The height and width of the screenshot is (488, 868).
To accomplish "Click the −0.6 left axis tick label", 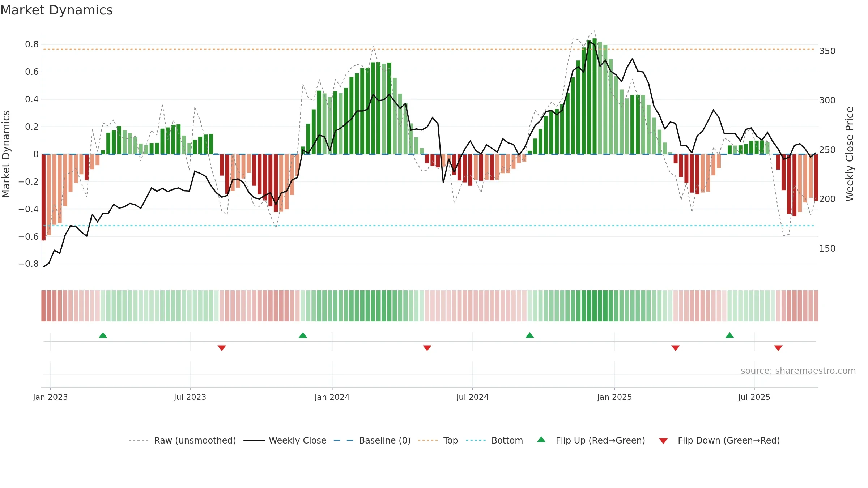I will tap(29, 236).
